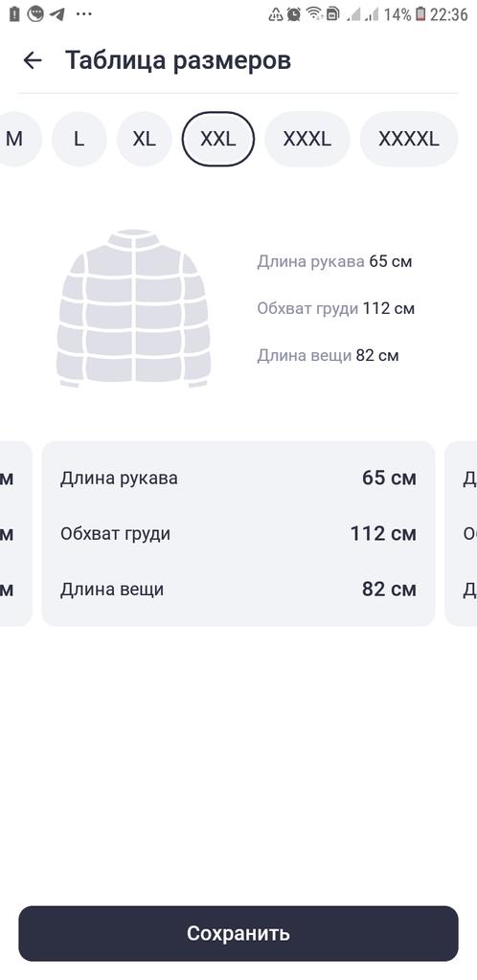Viewport: 477px width, 980px height.
Task: Choose size XXXL
Action: [x=307, y=139]
